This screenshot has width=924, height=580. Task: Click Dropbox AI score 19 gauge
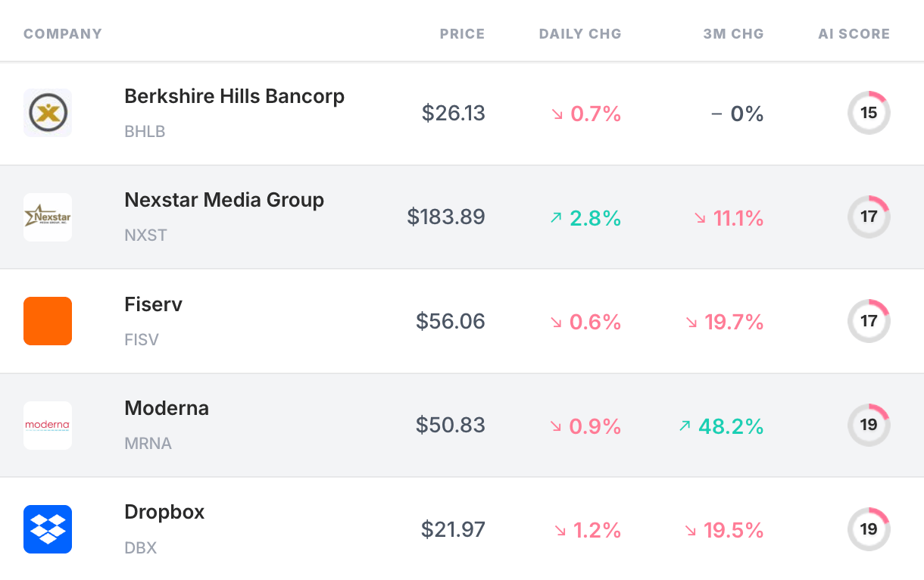(868, 529)
